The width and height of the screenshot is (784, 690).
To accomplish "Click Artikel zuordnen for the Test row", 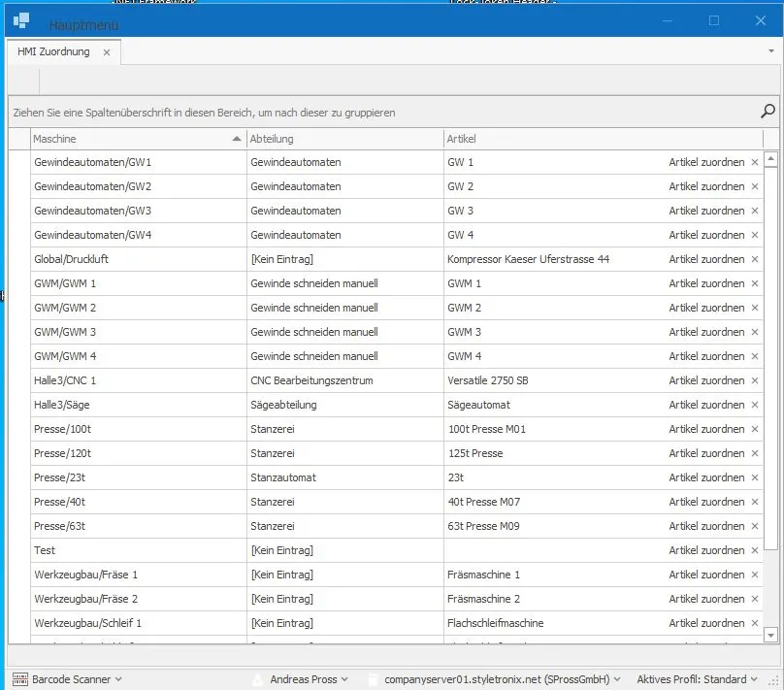I will [706, 550].
